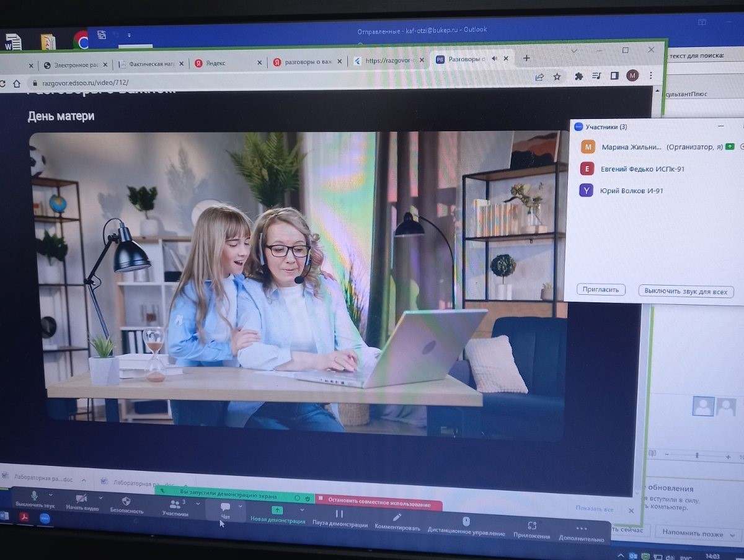
Task: Expand video options arrow beside Начать видео
Action: pyautogui.click(x=100, y=498)
